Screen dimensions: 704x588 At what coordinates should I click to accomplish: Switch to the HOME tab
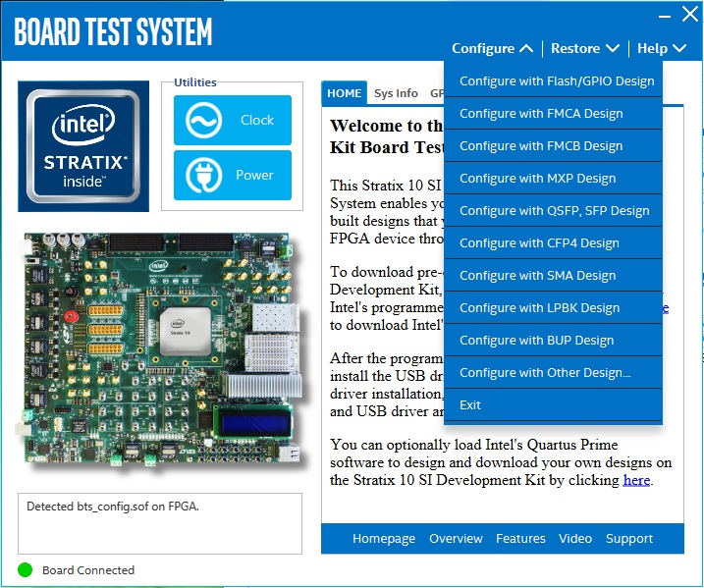click(345, 93)
